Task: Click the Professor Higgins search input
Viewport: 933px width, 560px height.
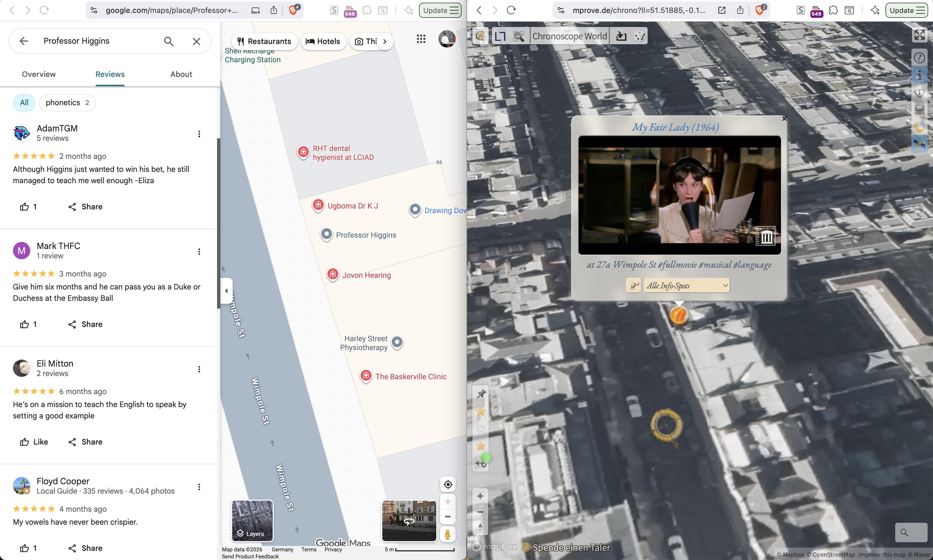Action: coord(99,41)
